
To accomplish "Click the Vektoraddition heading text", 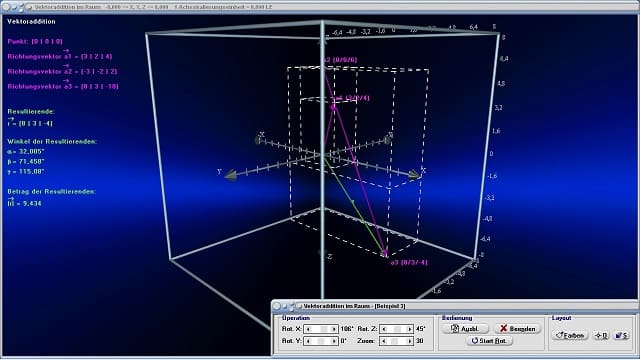I will (x=31, y=22).
